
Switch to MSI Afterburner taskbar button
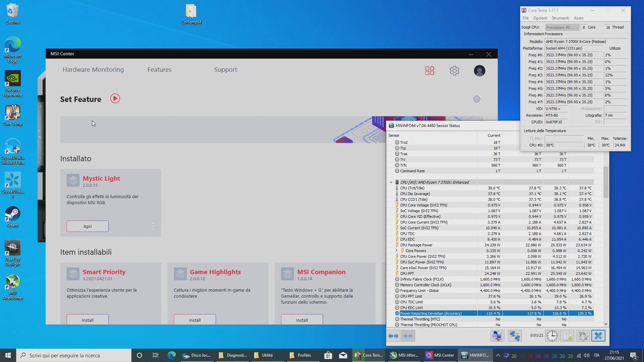[405, 355]
